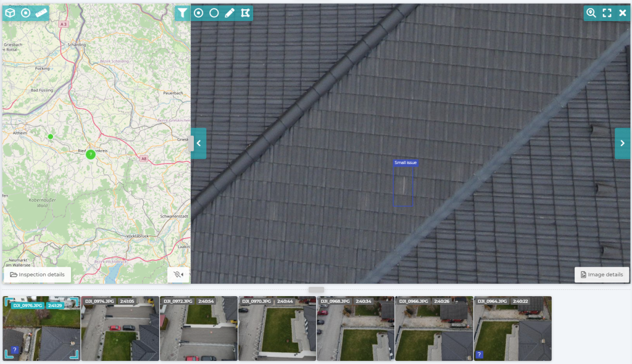Click the Altheim label on the map

coord(20,133)
